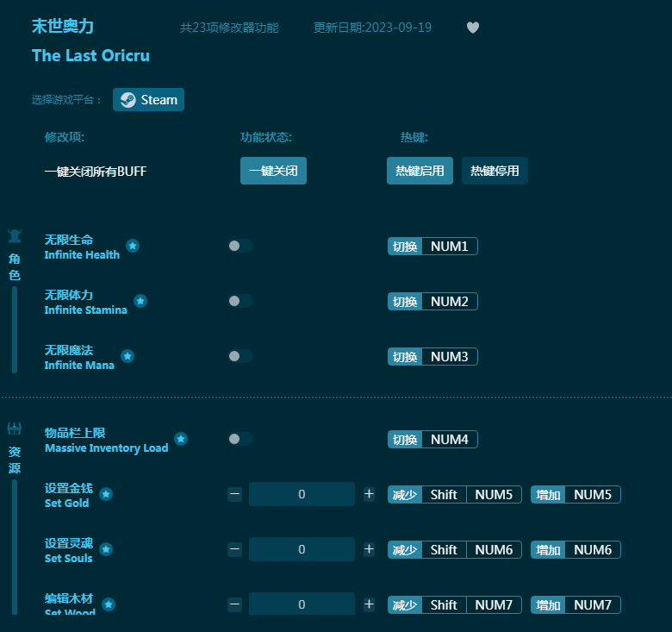Decrease Set Wood with minus button
Screen dimensions: 672x632
click(x=235, y=604)
